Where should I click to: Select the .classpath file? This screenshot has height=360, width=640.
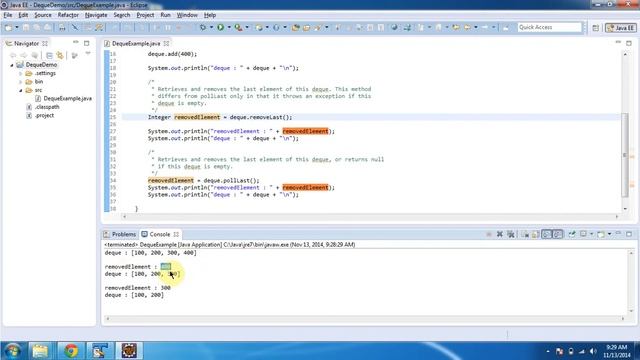47,107
